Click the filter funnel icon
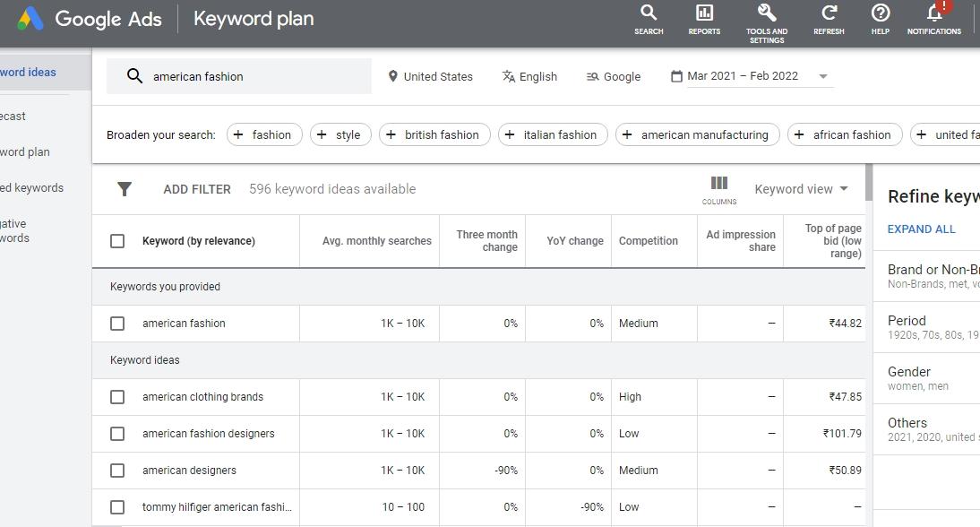980x527 pixels. tap(125, 189)
